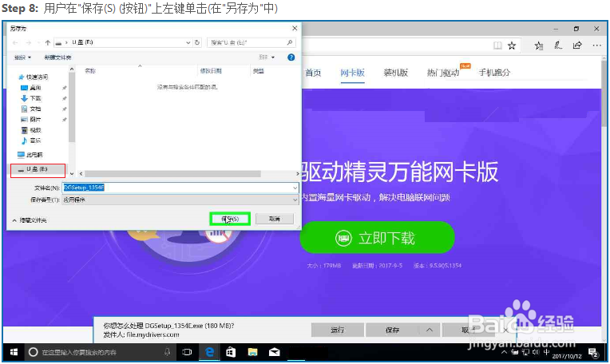Expand the file name dropdown arrow
The width and height of the screenshot is (610, 364).
point(295,188)
